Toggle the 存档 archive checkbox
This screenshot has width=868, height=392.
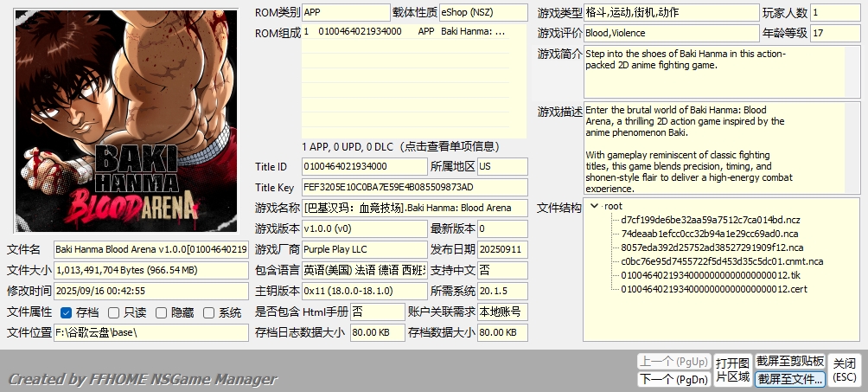coord(66,312)
